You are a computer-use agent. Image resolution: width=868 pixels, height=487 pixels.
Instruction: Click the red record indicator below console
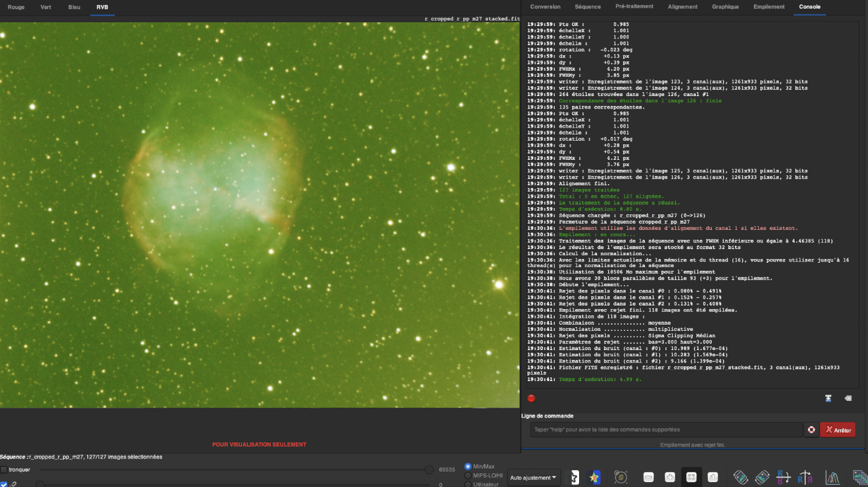tap(531, 398)
